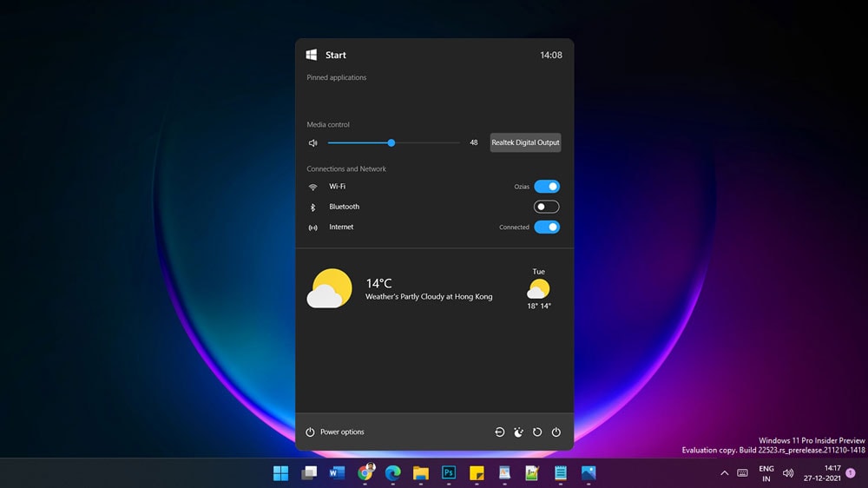Open the green notepad-with-pencil taskbar icon
This screenshot has width=868, height=488.
[x=532, y=473]
